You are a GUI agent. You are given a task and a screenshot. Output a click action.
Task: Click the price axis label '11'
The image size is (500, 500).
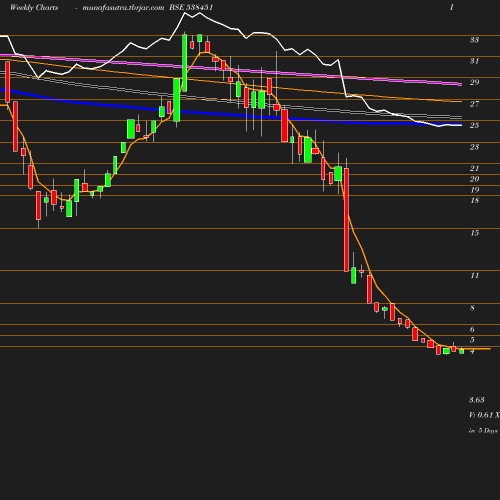(x=474, y=276)
